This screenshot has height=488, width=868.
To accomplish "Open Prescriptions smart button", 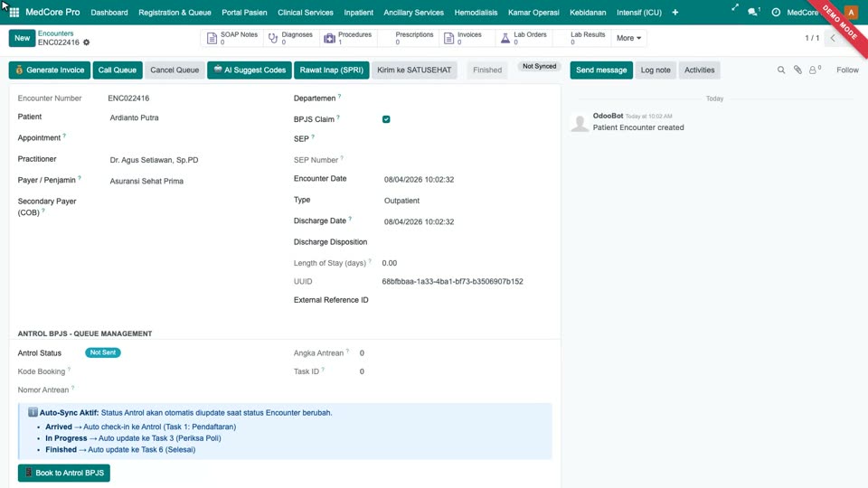I will [408, 38].
